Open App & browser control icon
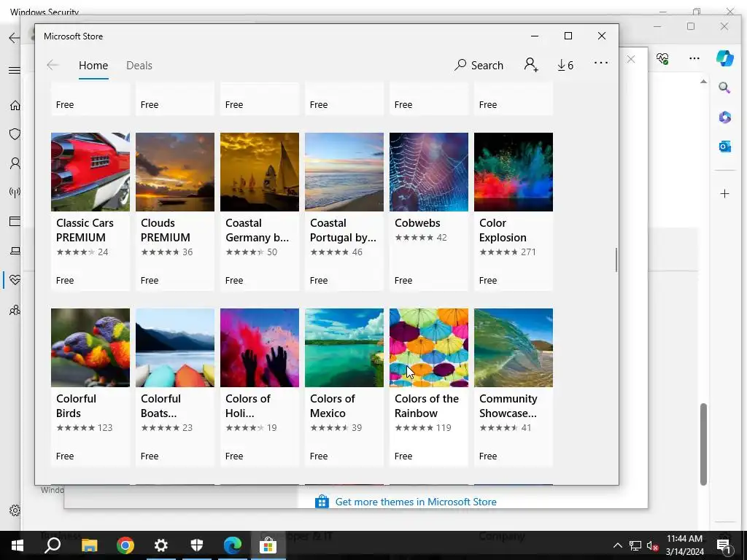The image size is (747, 560). pyautogui.click(x=15, y=222)
